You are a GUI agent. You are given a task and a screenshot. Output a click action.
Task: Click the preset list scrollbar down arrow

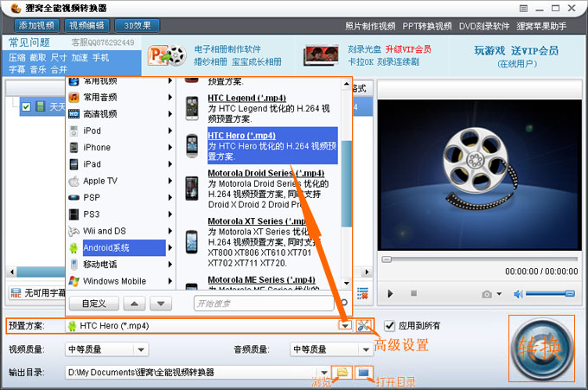pyautogui.click(x=347, y=283)
